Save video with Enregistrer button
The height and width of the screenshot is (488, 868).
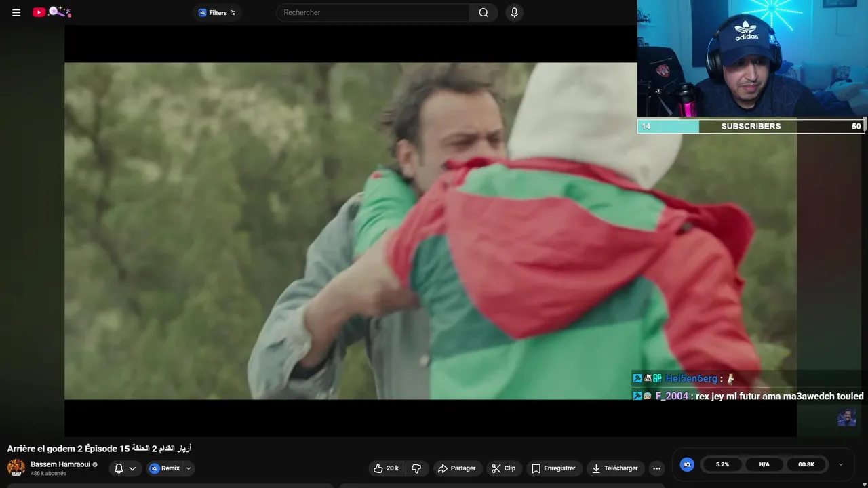[553, 468]
